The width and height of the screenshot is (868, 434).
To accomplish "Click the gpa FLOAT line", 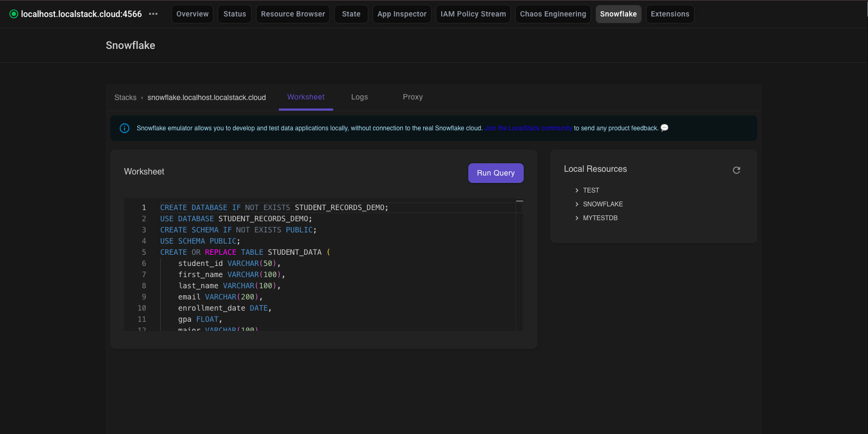I will pyautogui.click(x=200, y=319).
